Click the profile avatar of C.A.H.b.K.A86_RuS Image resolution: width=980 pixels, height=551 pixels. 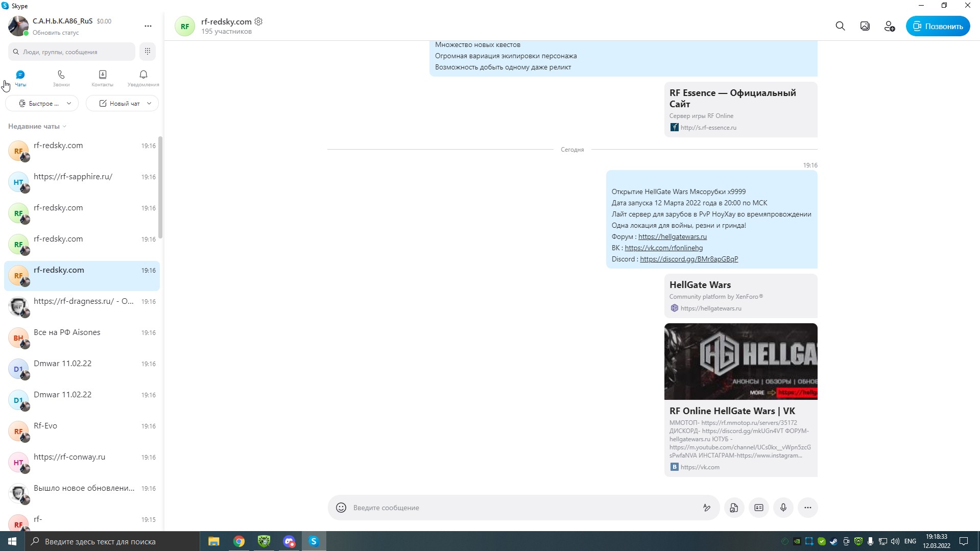pyautogui.click(x=18, y=26)
